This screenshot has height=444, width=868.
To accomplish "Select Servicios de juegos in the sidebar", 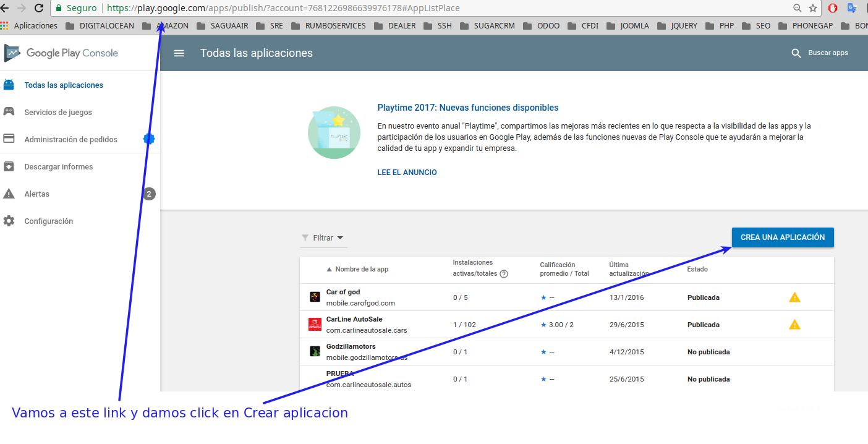I will tap(58, 113).
